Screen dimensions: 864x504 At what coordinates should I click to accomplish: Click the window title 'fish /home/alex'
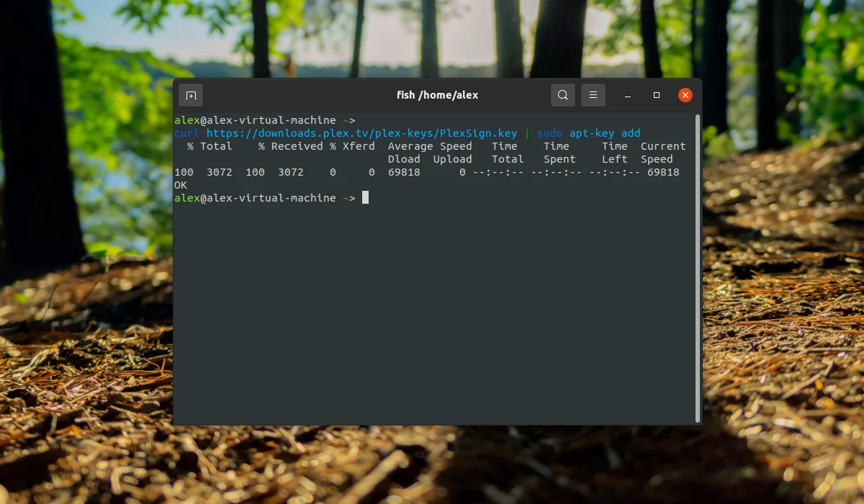[x=437, y=95]
